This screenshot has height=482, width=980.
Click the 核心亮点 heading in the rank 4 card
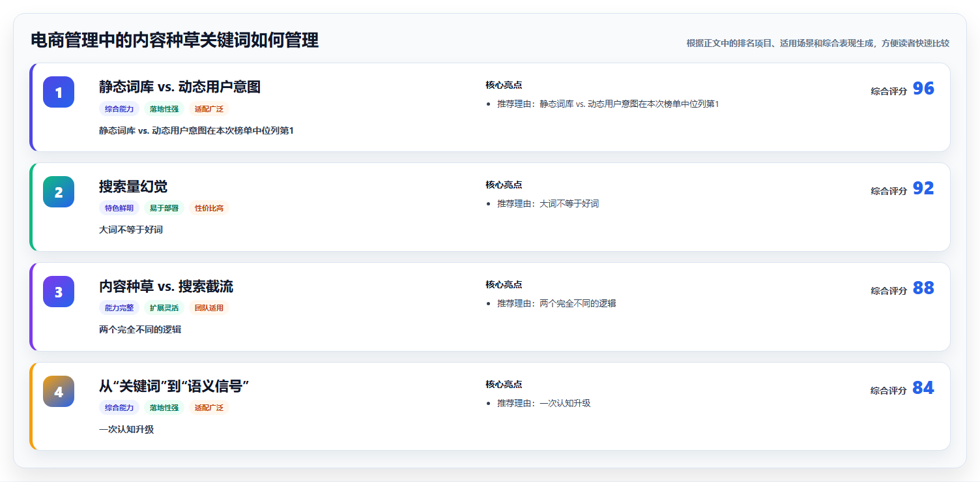point(504,384)
